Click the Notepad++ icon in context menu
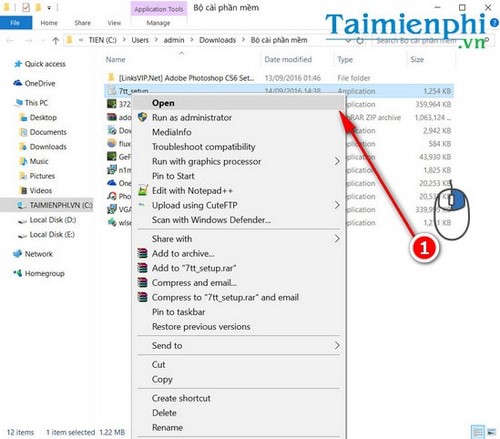The image size is (500, 439). click(143, 190)
